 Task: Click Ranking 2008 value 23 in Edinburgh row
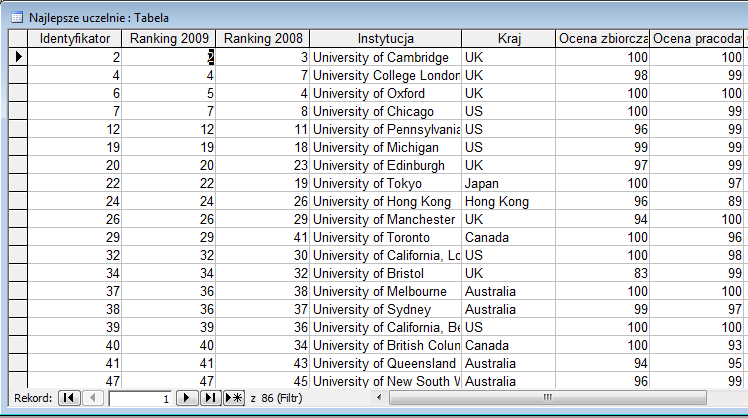coord(263,165)
